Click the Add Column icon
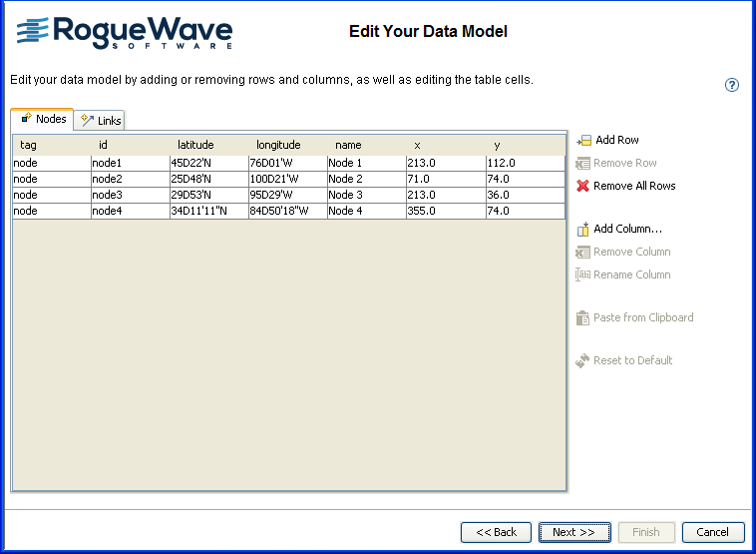The width and height of the screenshot is (756, 554). 583,230
